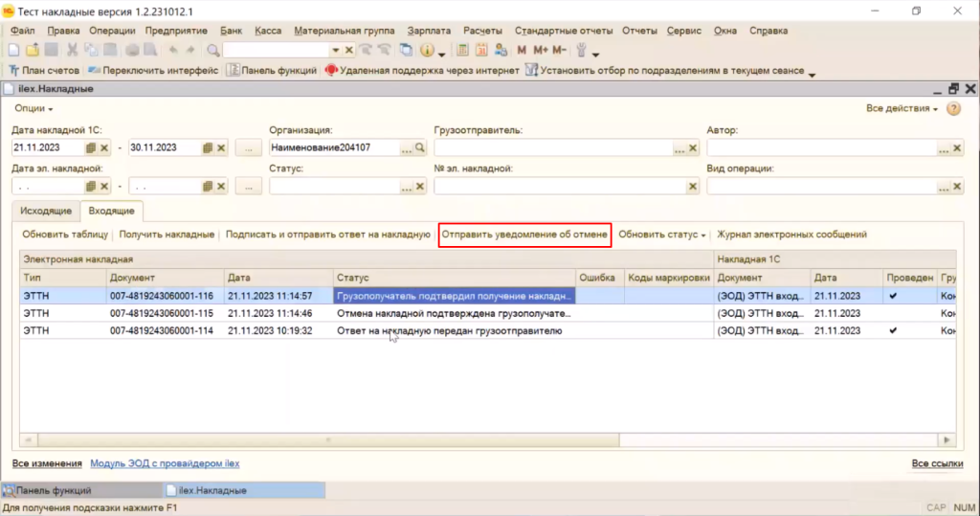Open calendar picker for start date 21.11.2023

point(91,148)
